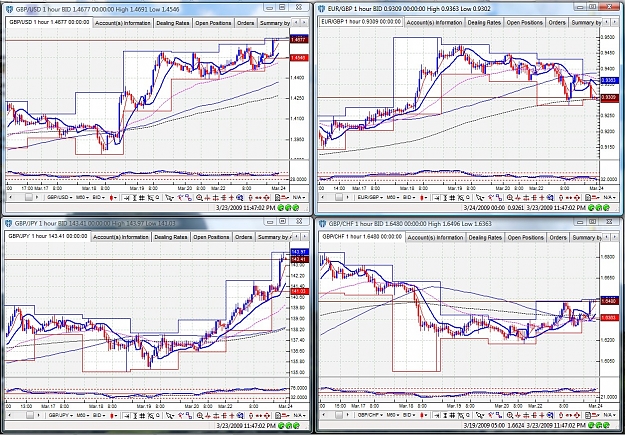Switch to Dealing Rates tab in GBP/USD window
625x435 pixels.
[x=173, y=23]
